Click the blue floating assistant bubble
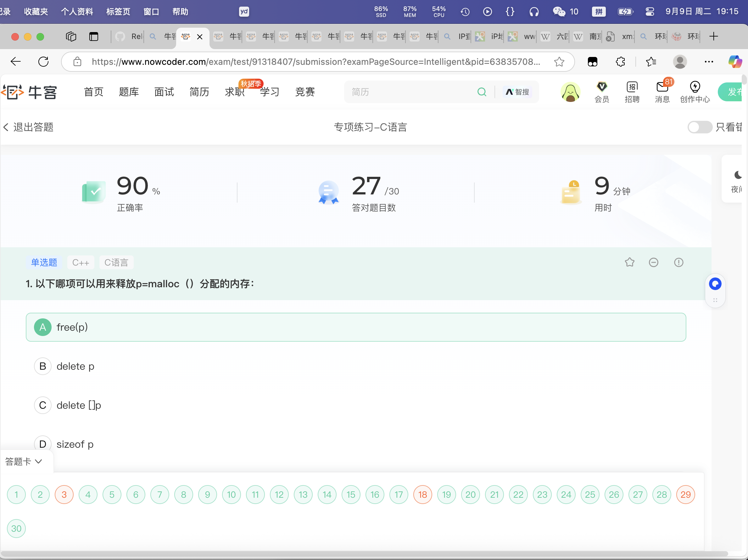 pyautogui.click(x=715, y=284)
